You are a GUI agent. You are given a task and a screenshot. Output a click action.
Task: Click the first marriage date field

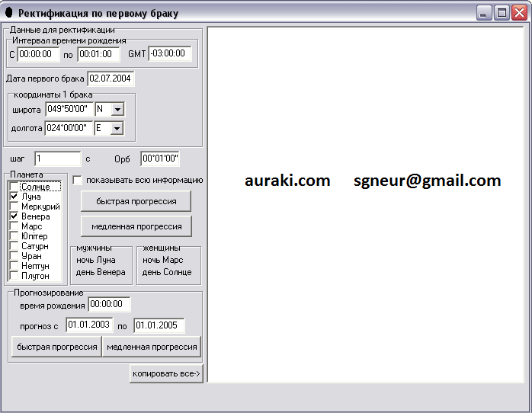click(x=111, y=78)
